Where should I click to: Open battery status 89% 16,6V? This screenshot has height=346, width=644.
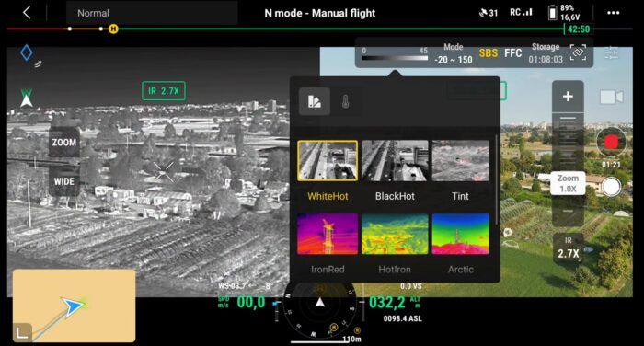tap(564, 13)
